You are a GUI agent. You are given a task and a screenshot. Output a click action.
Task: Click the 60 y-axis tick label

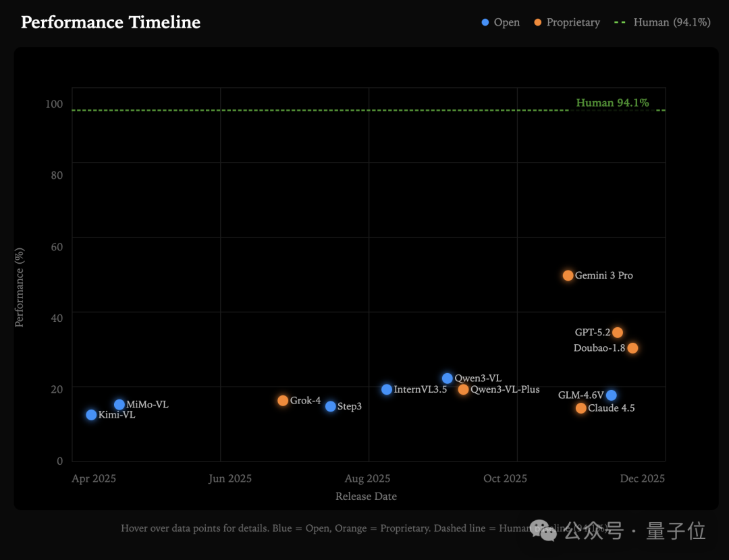[x=57, y=247]
